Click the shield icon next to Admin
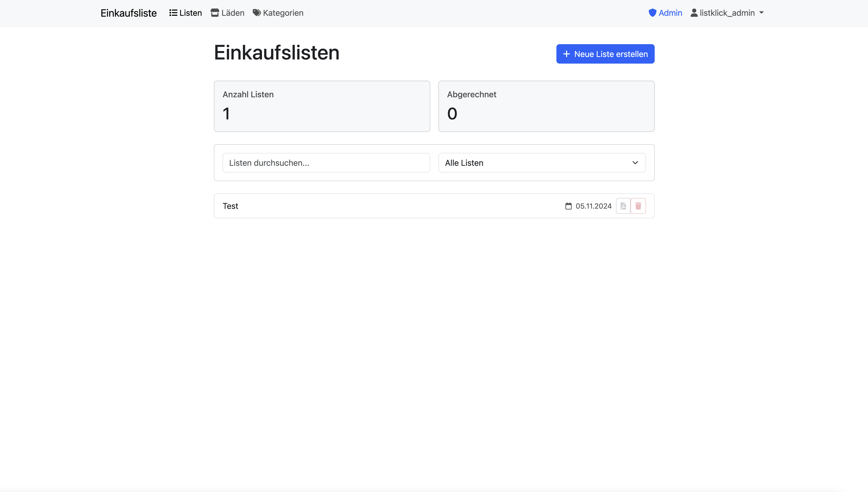868x492 pixels. coord(652,13)
